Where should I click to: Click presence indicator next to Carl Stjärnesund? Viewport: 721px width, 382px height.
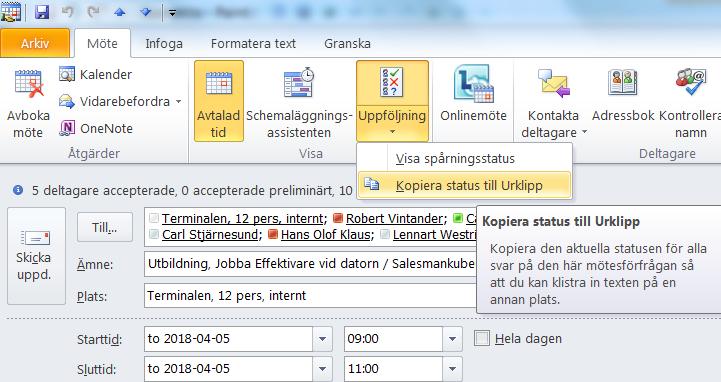click(x=154, y=234)
